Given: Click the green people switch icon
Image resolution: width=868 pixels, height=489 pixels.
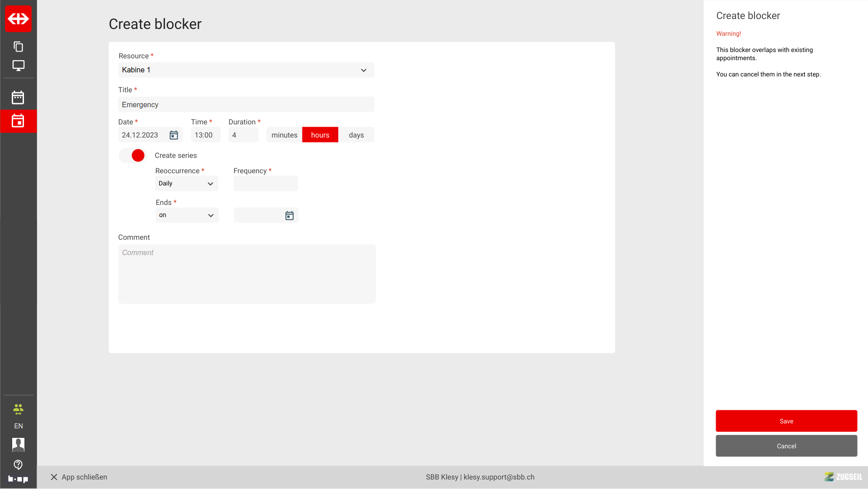Looking at the screenshot, I should pyautogui.click(x=18, y=409).
